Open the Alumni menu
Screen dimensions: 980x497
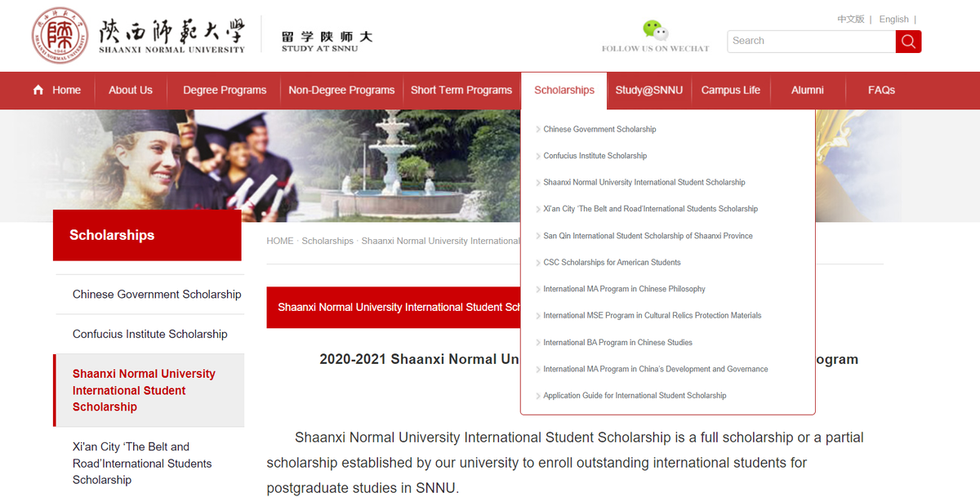pos(807,90)
